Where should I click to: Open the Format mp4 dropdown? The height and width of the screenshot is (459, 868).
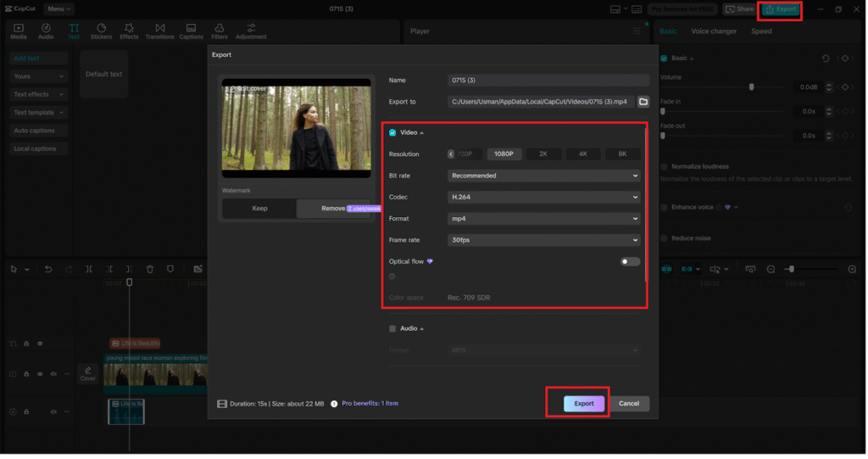coord(543,219)
